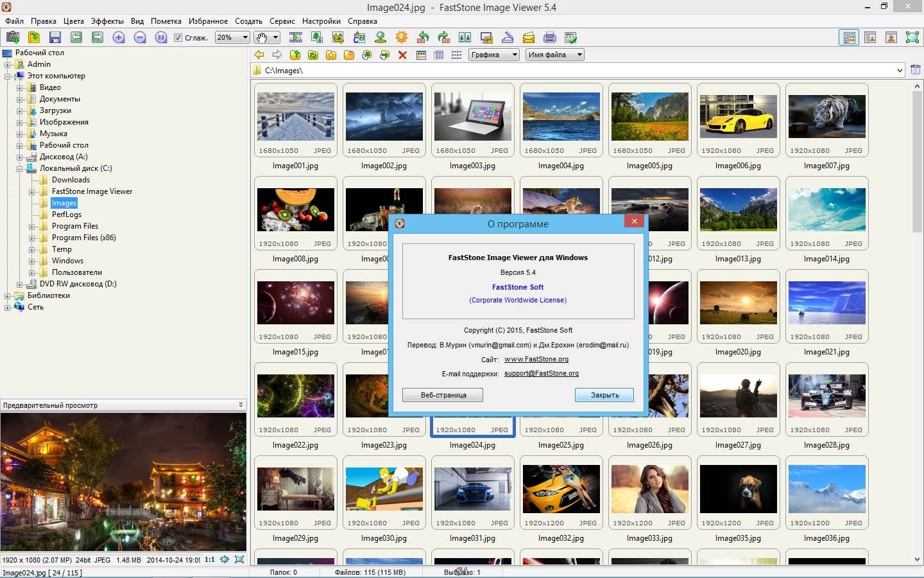Open the Правка menu
This screenshot has width=924, height=578.
(44, 21)
